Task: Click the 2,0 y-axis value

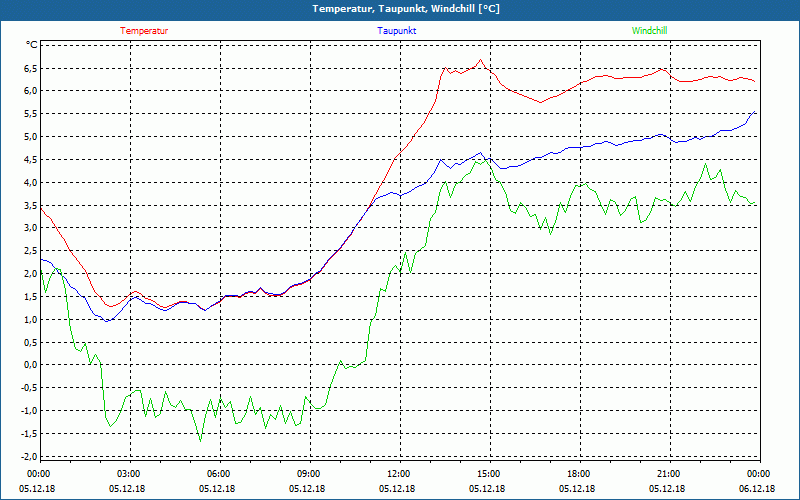Action: click(x=31, y=273)
